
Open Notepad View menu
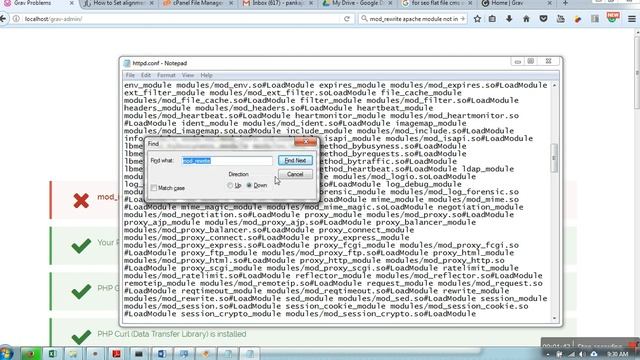188,76
